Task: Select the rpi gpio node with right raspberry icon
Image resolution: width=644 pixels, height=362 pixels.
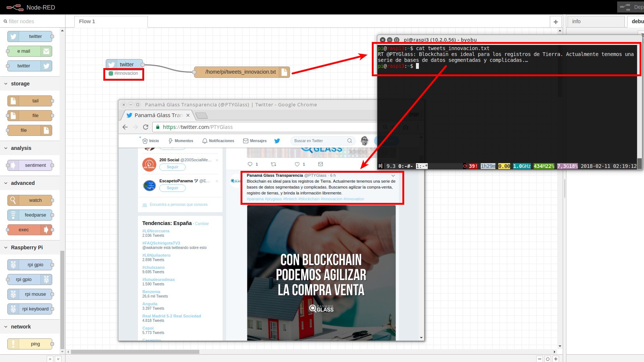Action: point(30,280)
